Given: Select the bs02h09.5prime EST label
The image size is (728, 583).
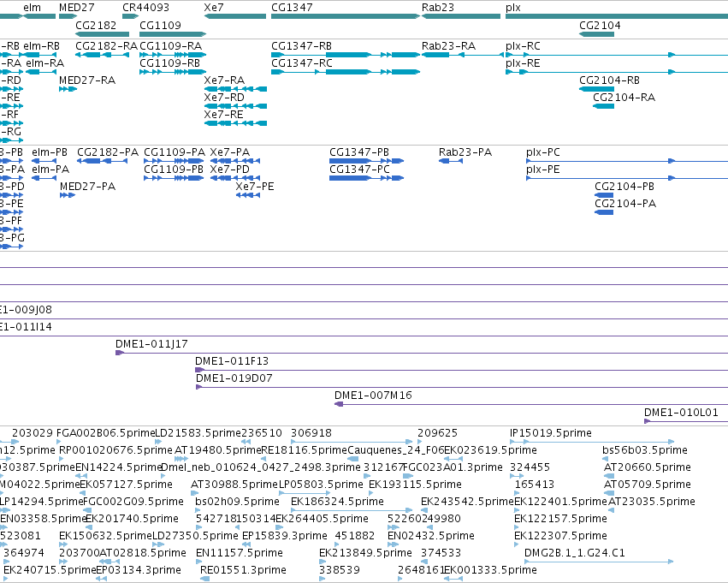Looking at the screenshot, I should 237,503.
